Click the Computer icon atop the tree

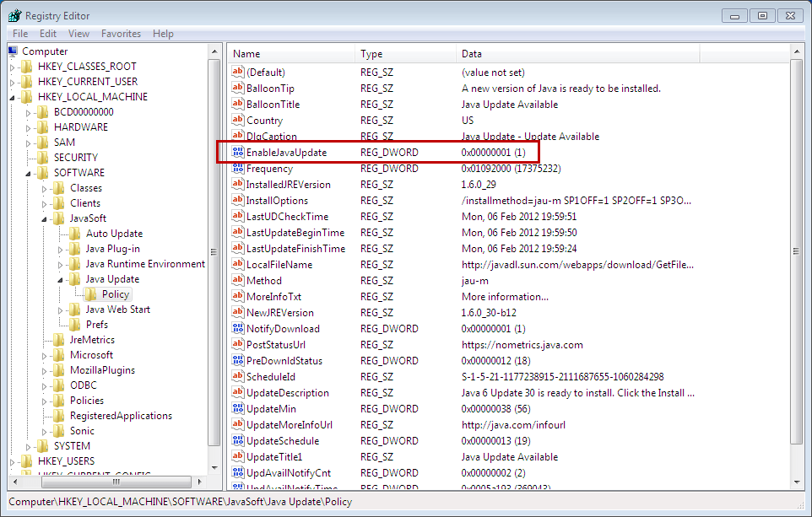11,51
